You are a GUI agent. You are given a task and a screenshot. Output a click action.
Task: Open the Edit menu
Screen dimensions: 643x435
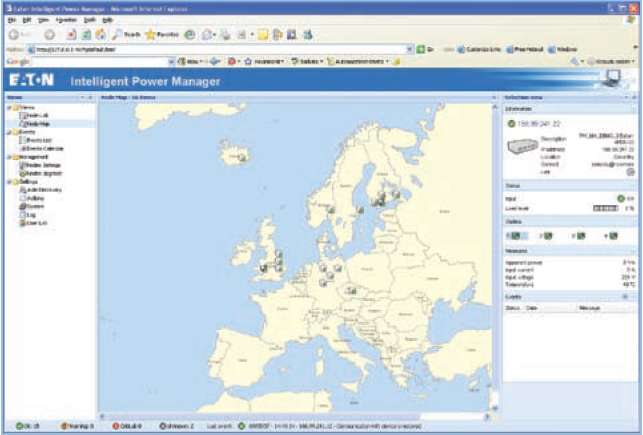(27, 20)
